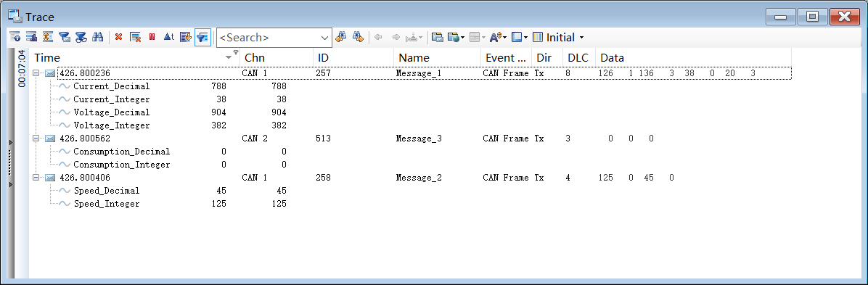This screenshot has width=868, height=285.
Task: Click the ID value 258
Action: coord(323,178)
